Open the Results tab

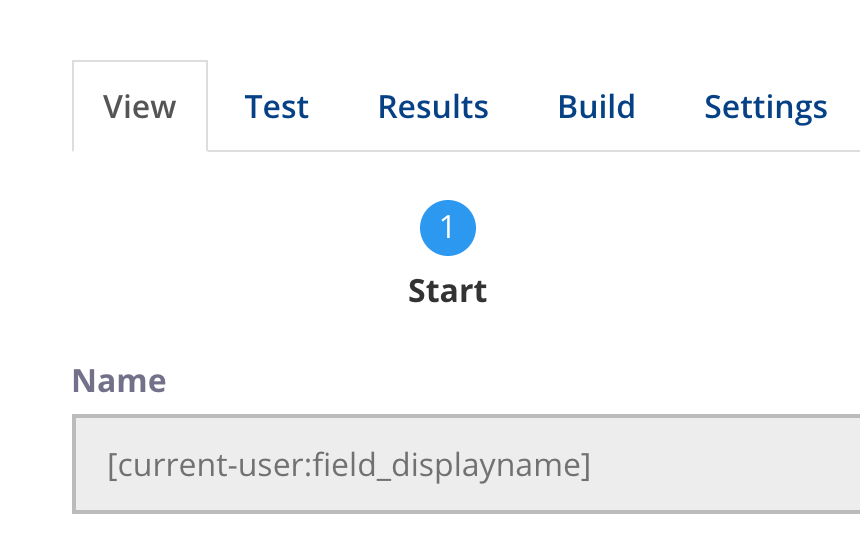tap(433, 106)
